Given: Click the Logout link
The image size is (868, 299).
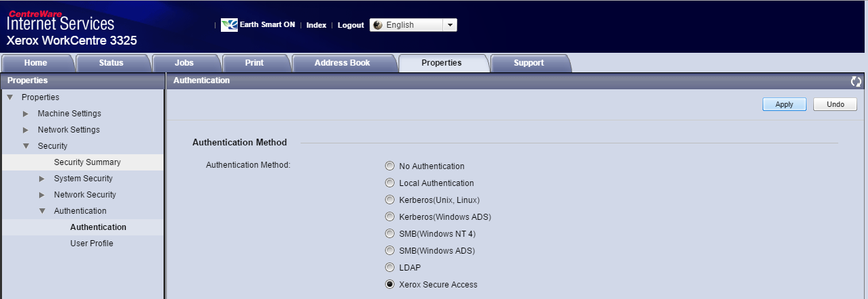Looking at the screenshot, I should [351, 25].
